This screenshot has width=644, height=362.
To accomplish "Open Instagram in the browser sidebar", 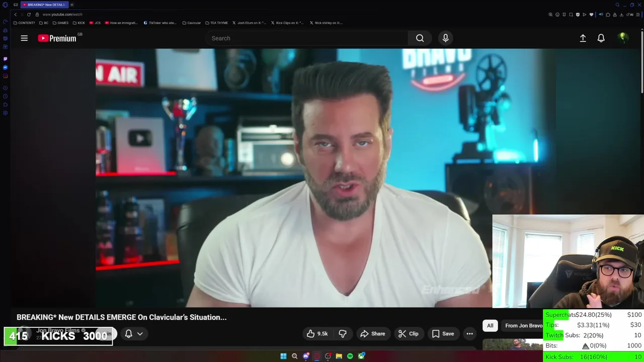I will point(5,76).
